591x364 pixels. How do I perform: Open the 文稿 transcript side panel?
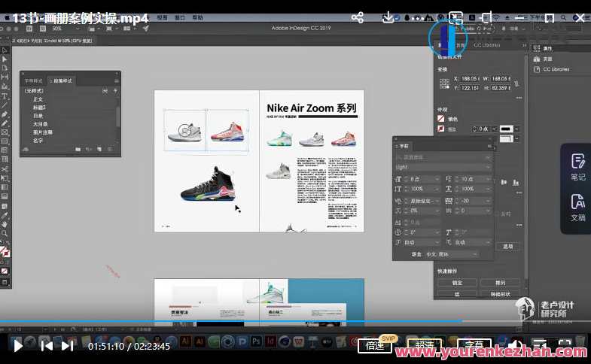[x=577, y=207]
